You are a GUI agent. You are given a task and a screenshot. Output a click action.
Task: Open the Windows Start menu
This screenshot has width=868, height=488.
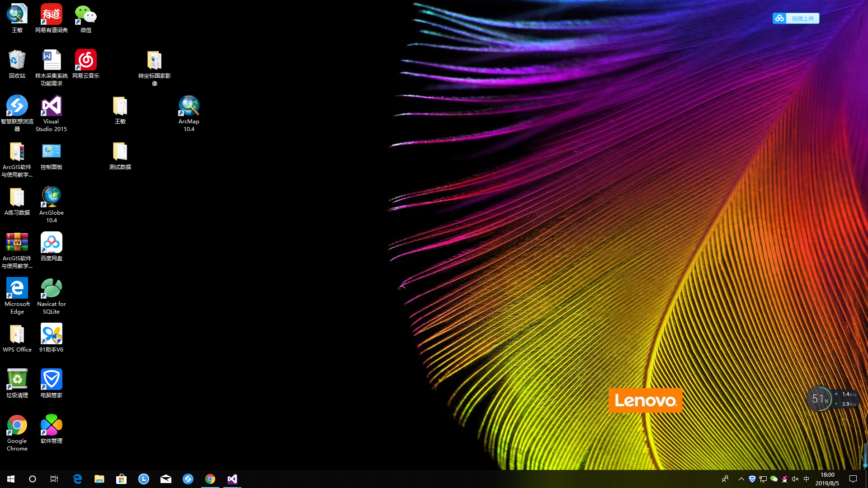11,479
